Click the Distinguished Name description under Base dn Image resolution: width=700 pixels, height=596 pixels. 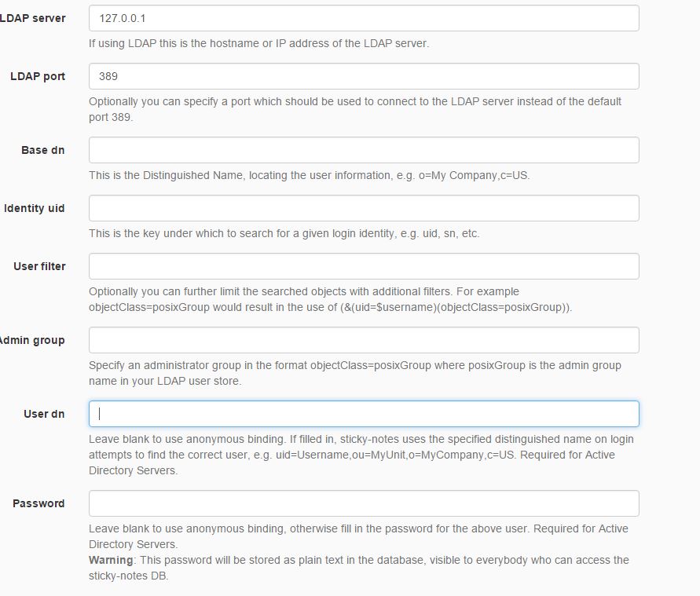click(309, 175)
